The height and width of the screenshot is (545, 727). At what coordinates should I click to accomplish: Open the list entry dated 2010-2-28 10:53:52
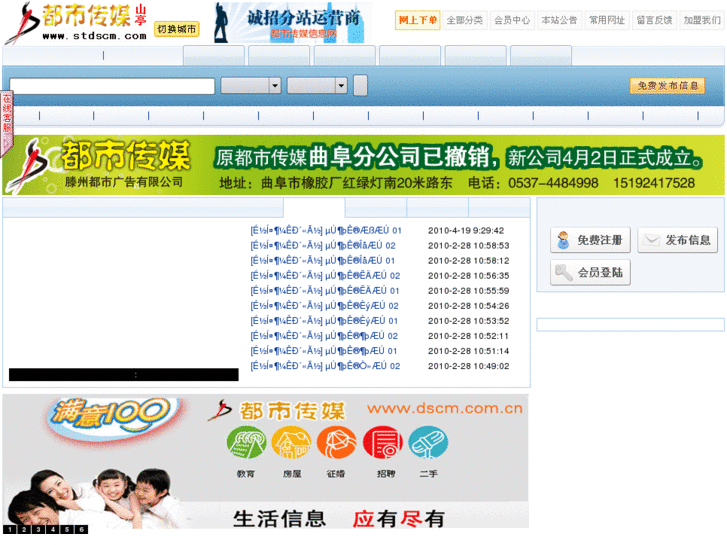[324, 321]
